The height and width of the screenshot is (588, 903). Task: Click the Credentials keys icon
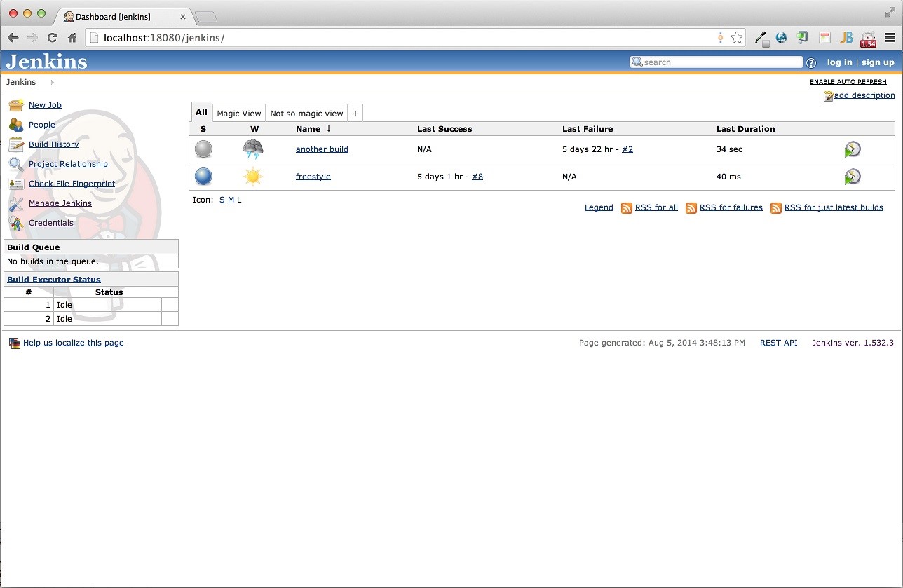coord(16,223)
